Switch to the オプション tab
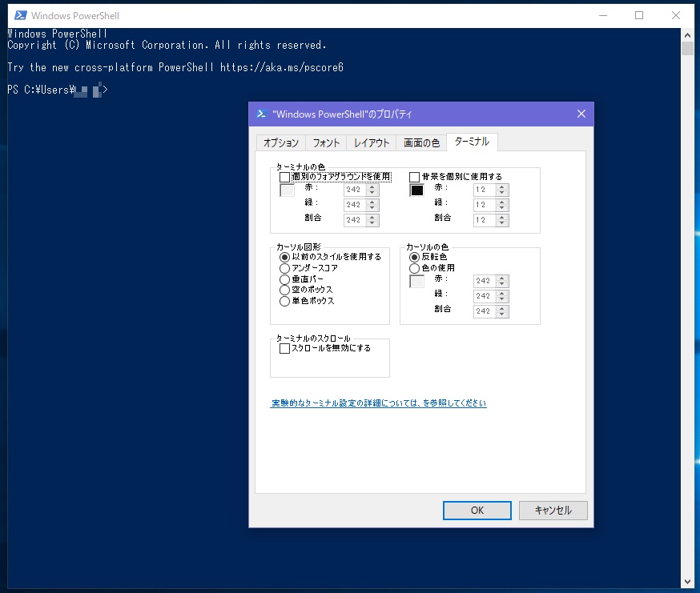This screenshot has height=593, width=700. pos(281,142)
